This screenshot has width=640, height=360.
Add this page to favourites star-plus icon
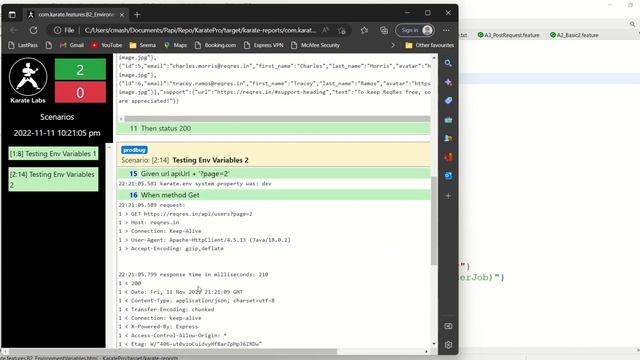[342, 30]
